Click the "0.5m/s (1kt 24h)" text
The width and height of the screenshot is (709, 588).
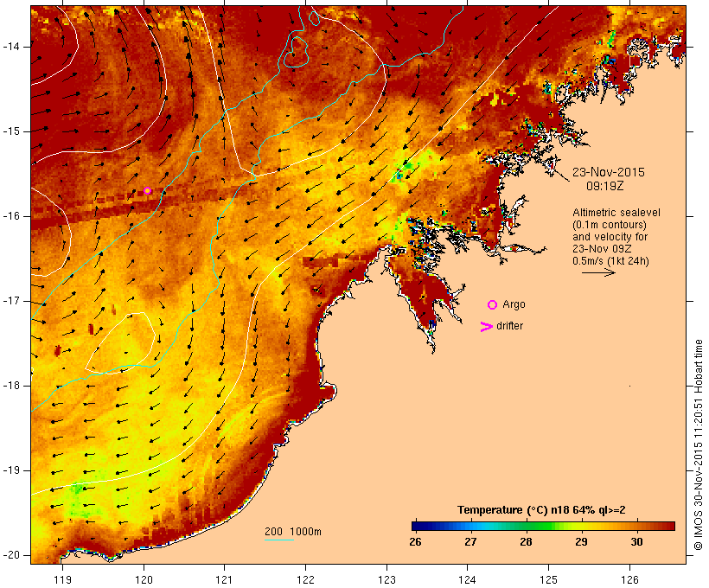(x=610, y=261)
